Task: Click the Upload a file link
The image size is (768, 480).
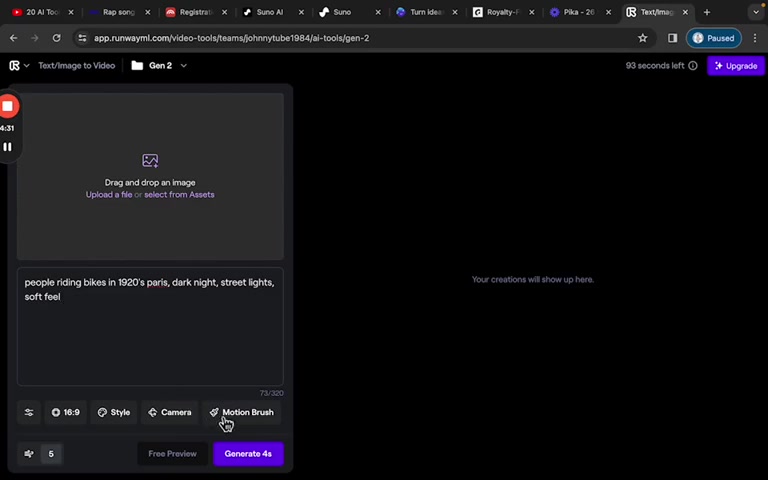Action: [109, 194]
